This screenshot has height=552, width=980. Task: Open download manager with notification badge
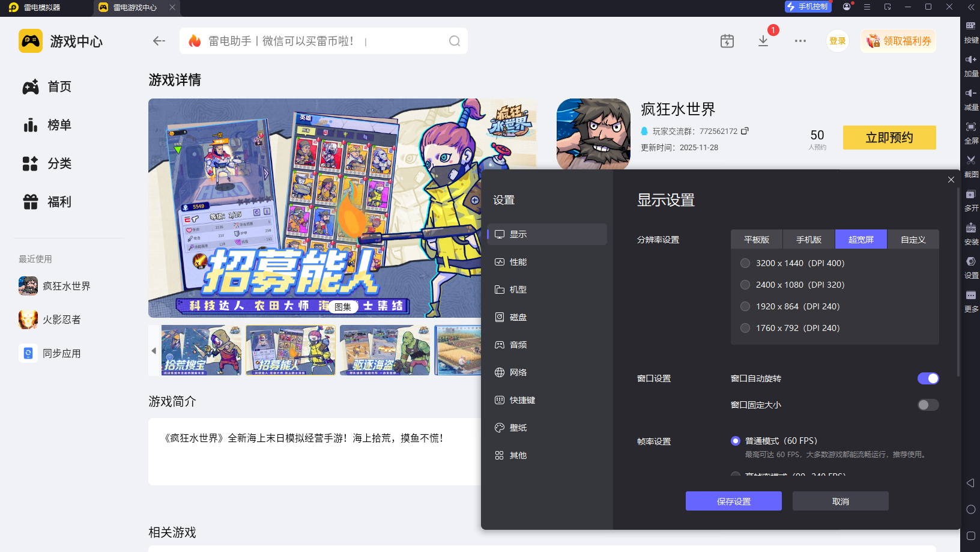pos(763,41)
